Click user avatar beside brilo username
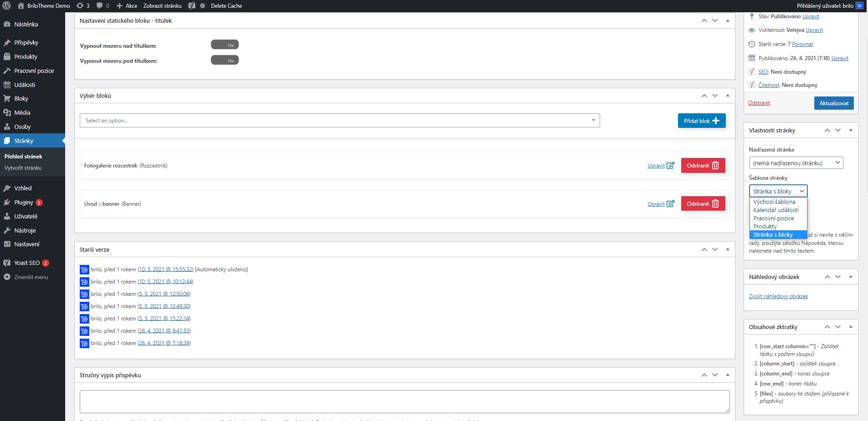The image size is (868, 421). coord(859,6)
